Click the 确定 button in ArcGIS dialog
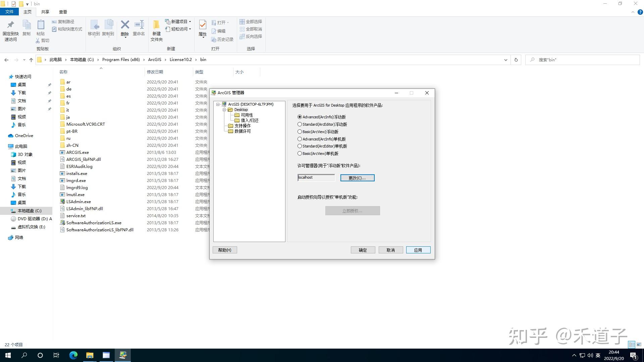The height and width of the screenshot is (362, 644). point(363,250)
